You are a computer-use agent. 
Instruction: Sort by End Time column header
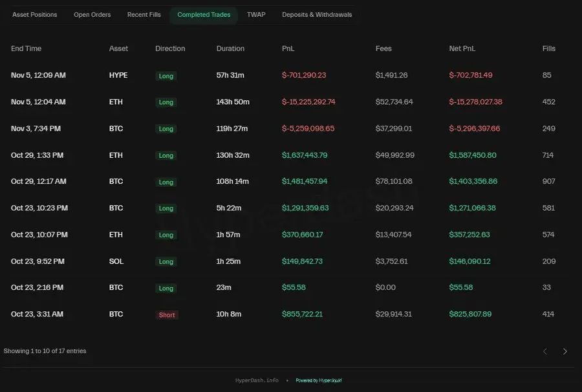26,49
